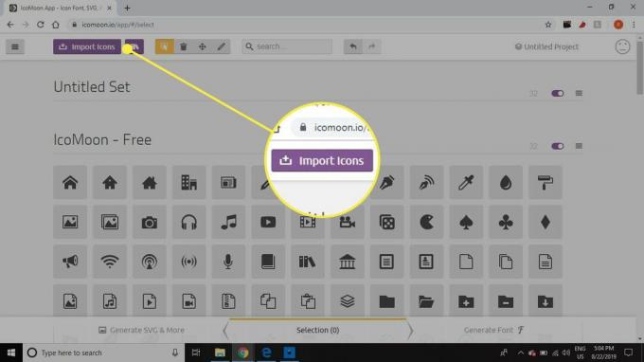
Task: Open the Untitled Project manager
Action: (546, 46)
